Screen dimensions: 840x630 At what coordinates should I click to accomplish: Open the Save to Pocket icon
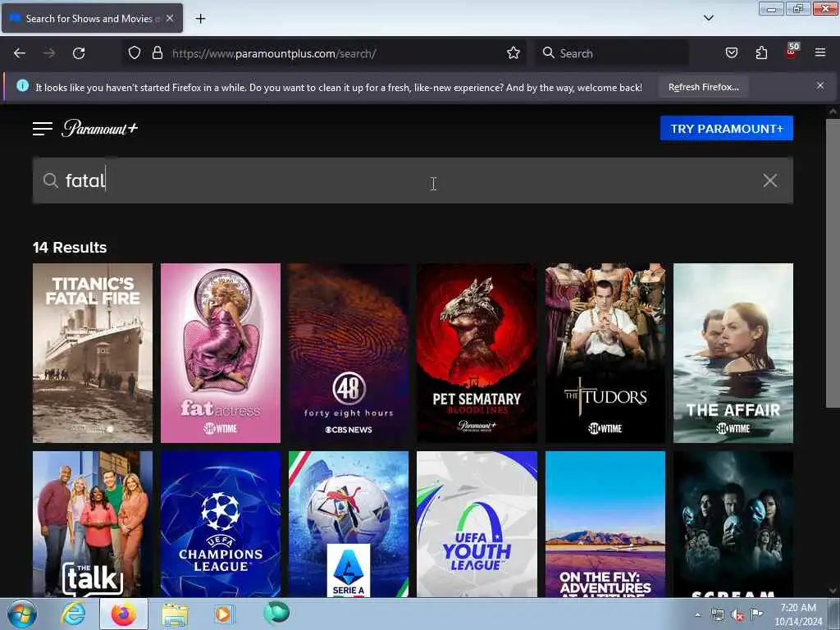click(731, 53)
